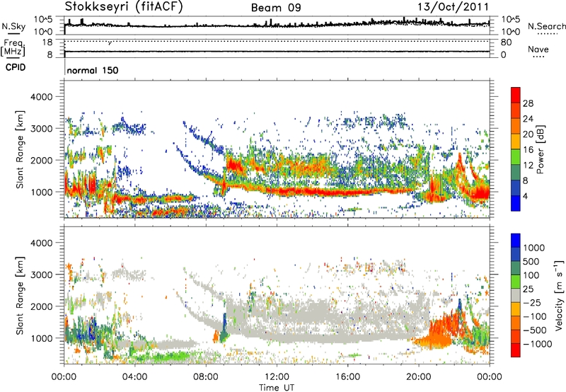
Task: Click the 20 tick on Power colorbar
Action: tap(528, 134)
